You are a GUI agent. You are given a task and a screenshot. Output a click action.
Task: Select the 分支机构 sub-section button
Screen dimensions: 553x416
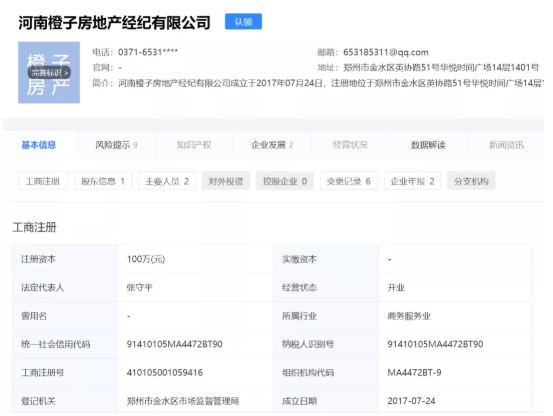(471, 181)
